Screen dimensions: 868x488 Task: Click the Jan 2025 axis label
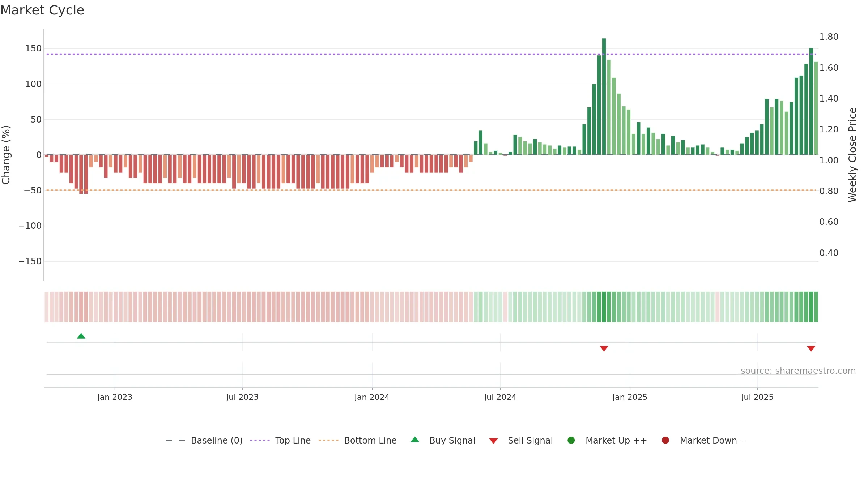[x=630, y=397]
